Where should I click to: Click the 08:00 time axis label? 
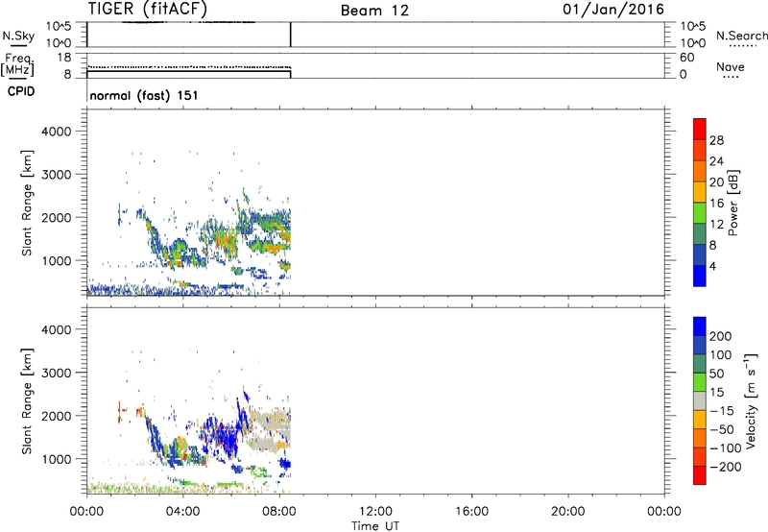[x=278, y=512]
